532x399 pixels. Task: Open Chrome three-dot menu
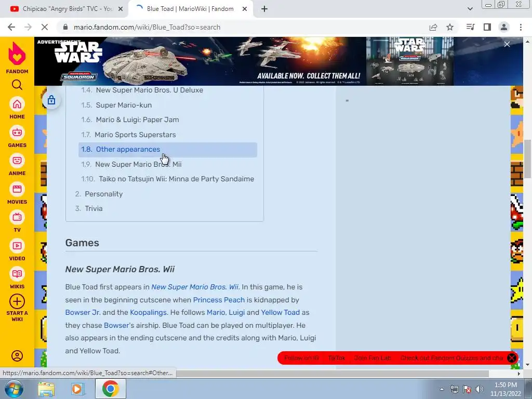click(521, 27)
